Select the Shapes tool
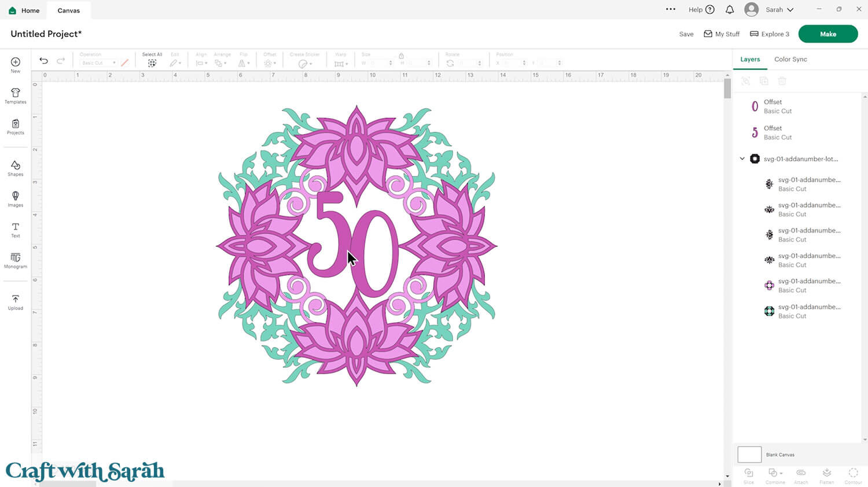This screenshot has height=487, width=868. [16, 168]
